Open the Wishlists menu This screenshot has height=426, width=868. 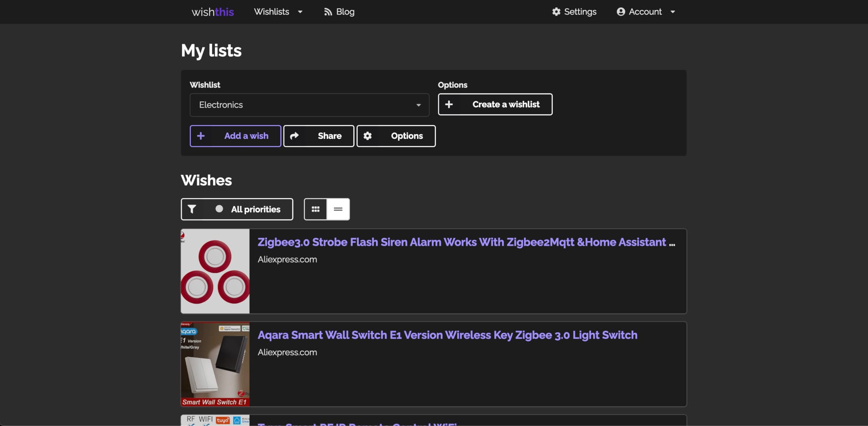coord(278,12)
